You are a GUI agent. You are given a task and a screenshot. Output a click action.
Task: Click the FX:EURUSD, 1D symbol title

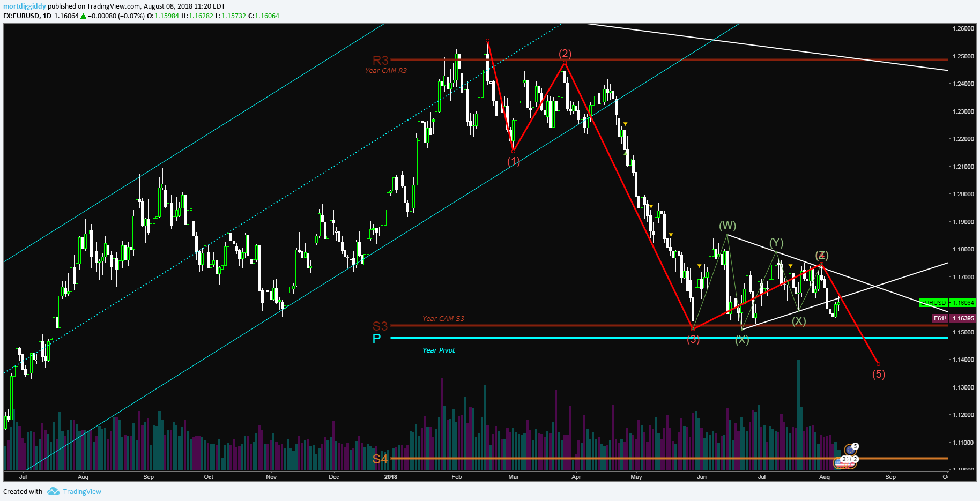27,16
